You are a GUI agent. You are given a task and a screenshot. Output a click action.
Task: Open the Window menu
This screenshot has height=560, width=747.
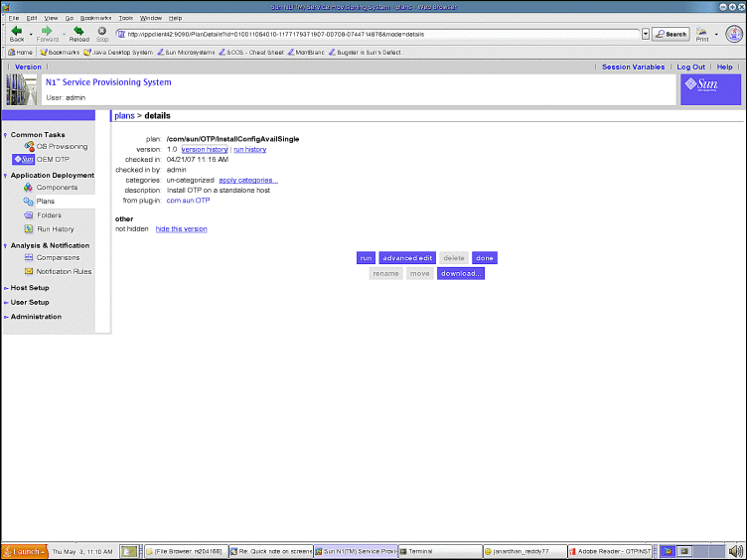tap(151, 18)
